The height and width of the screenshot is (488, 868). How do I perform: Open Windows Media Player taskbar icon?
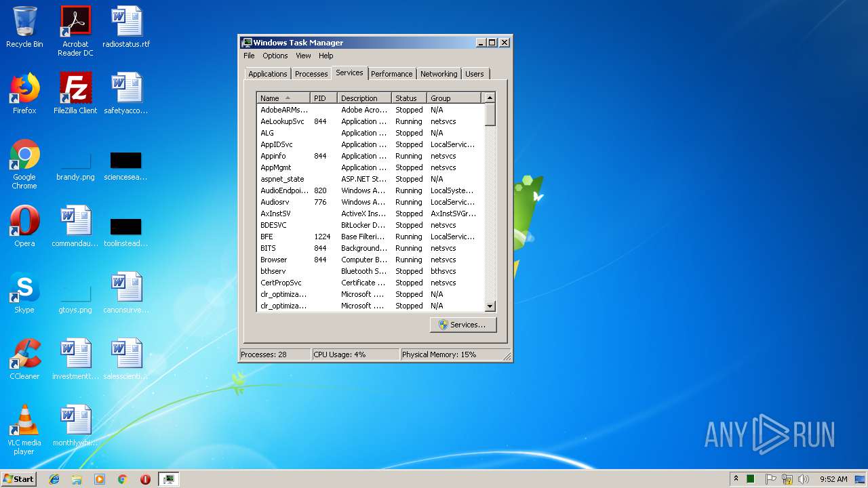pos(100,479)
